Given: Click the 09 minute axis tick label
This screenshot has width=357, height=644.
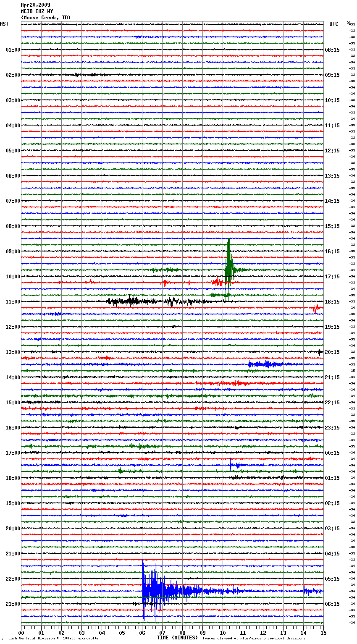Looking at the screenshot, I should tap(202, 633).
